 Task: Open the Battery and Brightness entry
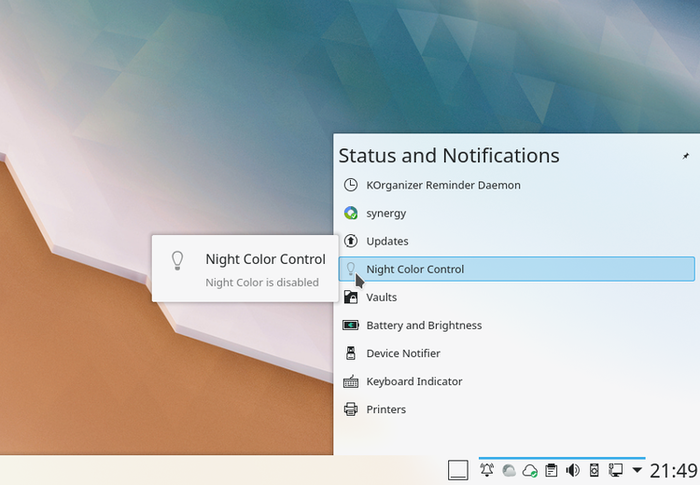point(424,325)
